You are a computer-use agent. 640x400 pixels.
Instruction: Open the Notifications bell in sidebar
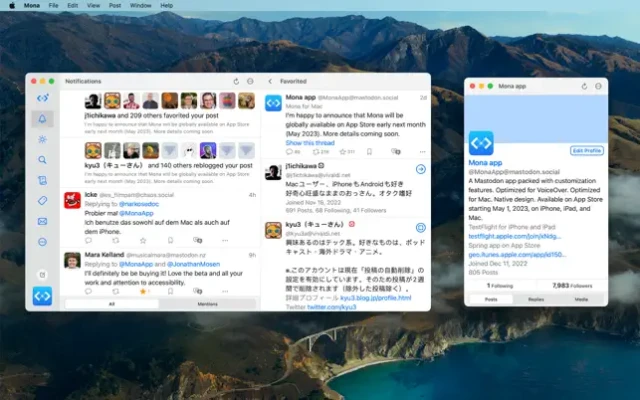(x=42, y=119)
